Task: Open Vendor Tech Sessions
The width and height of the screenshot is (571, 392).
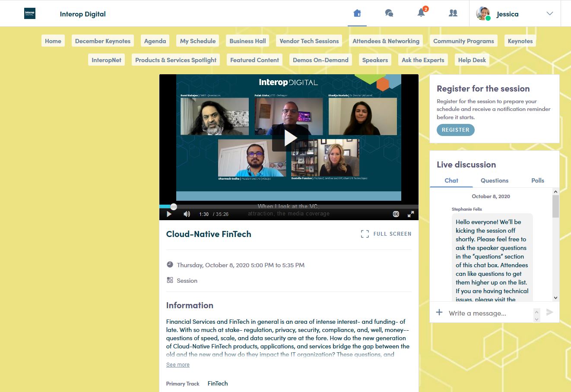Action: 309,41
